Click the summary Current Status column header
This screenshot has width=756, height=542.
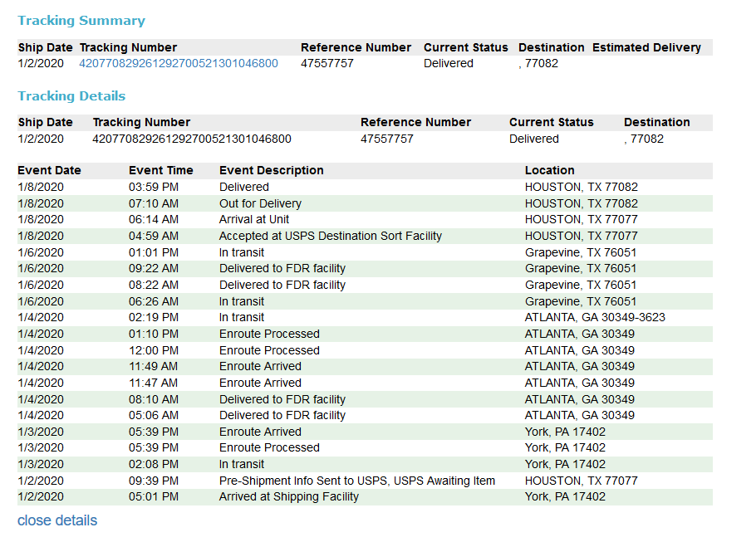(466, 47)
